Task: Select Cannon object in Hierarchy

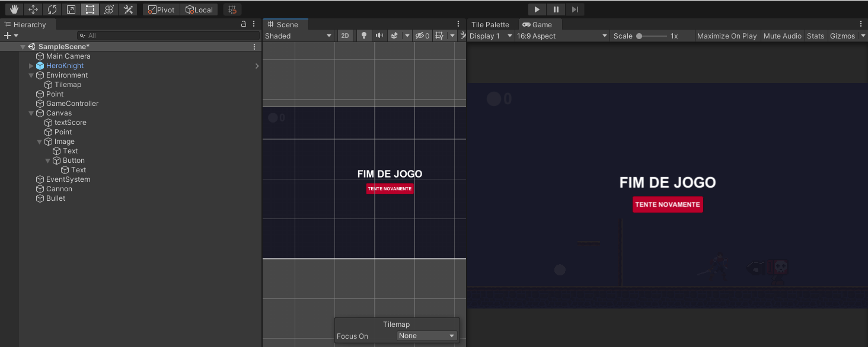Action: pyautogui.click(x=59, y=189)
